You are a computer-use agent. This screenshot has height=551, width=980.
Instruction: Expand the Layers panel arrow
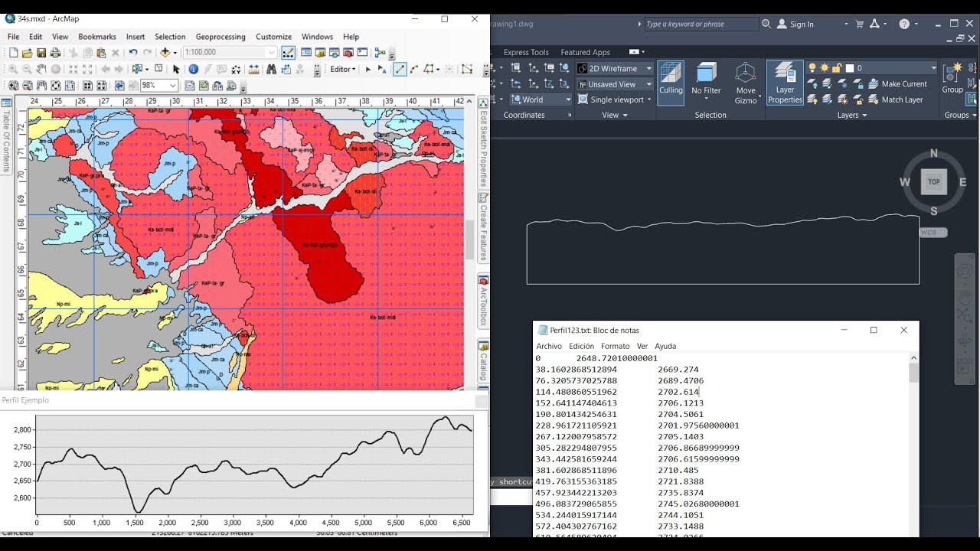(864, 116)
